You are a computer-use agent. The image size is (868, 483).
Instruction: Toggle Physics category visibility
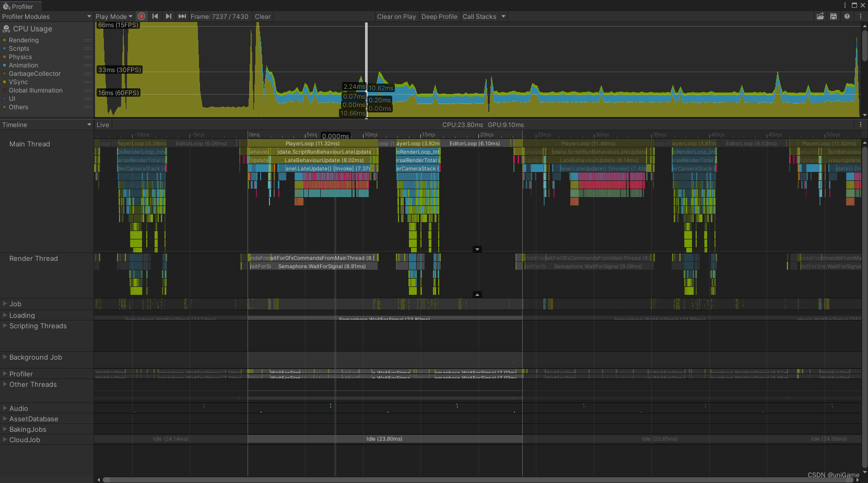click(x=5, y=57)
